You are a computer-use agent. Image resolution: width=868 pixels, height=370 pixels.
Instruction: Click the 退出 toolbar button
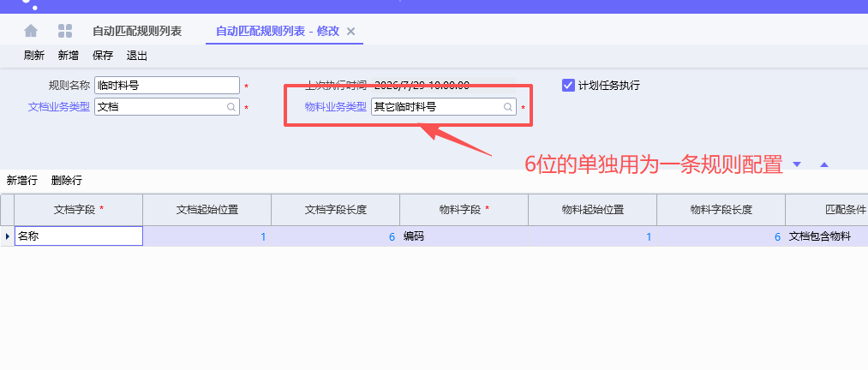137,56
